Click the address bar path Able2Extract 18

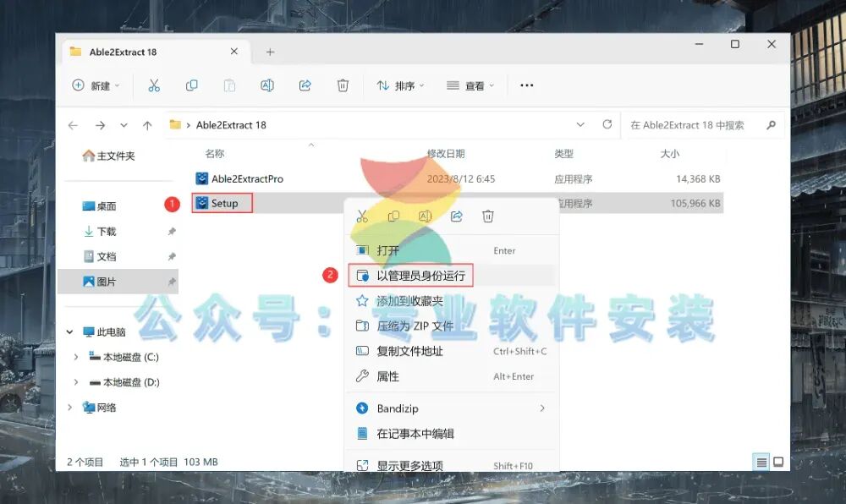coord(231,125)
